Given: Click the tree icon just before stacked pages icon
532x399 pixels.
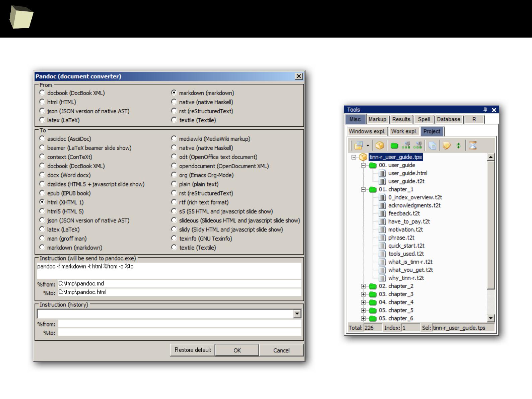Looking at the screenshot, I should coord(417,146).
